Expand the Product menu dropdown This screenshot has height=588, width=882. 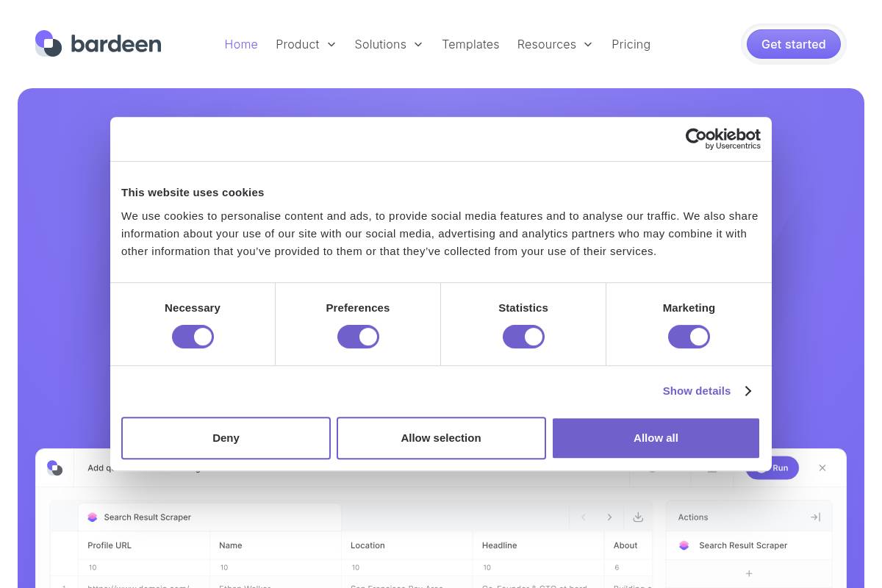306,44
